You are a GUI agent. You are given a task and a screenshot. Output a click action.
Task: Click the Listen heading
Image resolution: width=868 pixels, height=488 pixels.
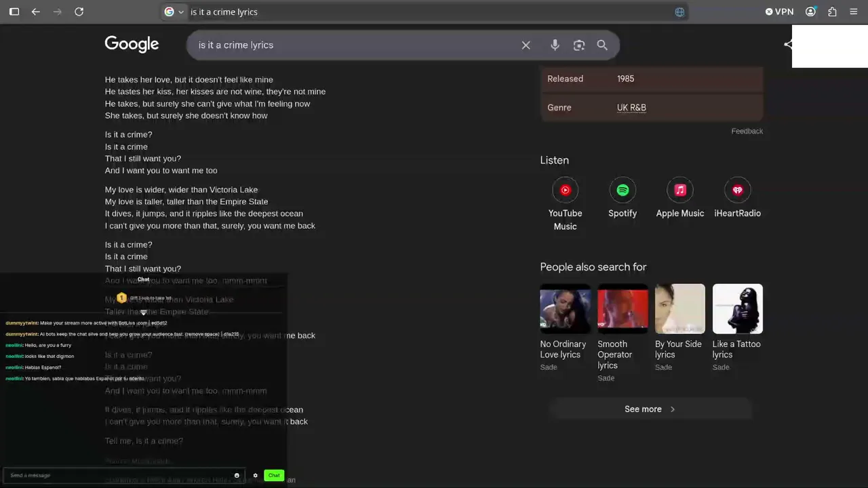(554, 160)
